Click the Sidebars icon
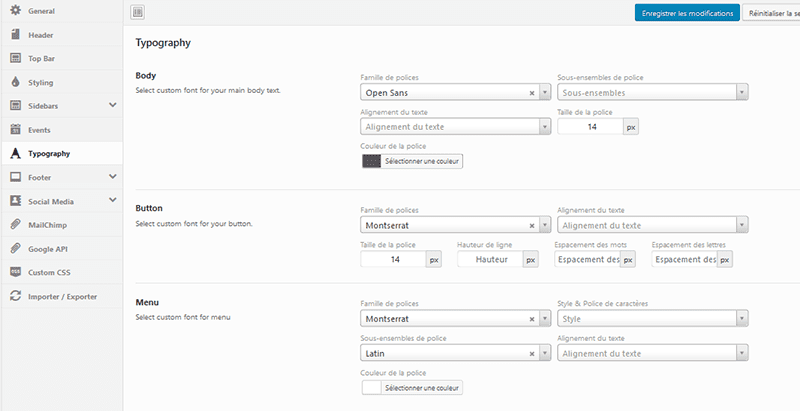Viewport: 800px width, 411px height. tap(15, 106)
